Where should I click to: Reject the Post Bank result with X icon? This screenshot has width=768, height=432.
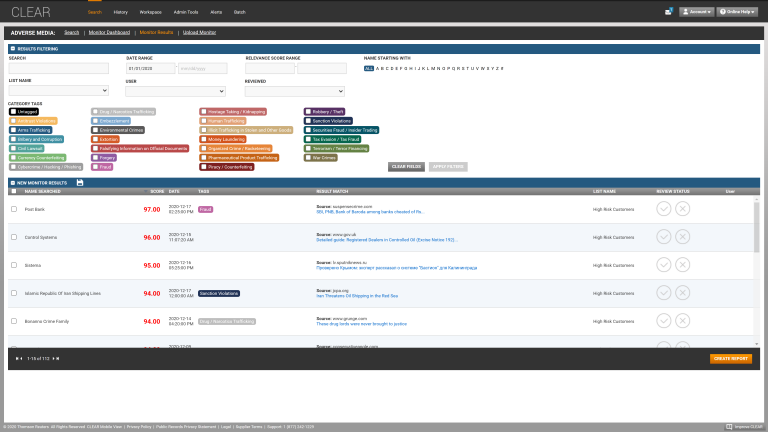(682, 209)
